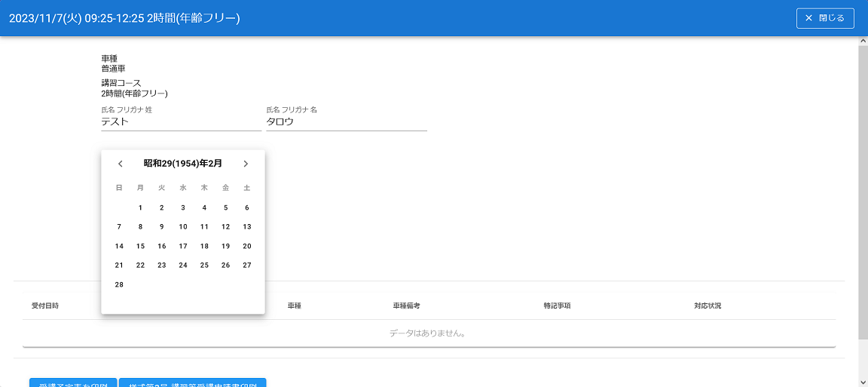Click the 受付日時 column header
The image size is (868, 387).
tap(45, 306)
